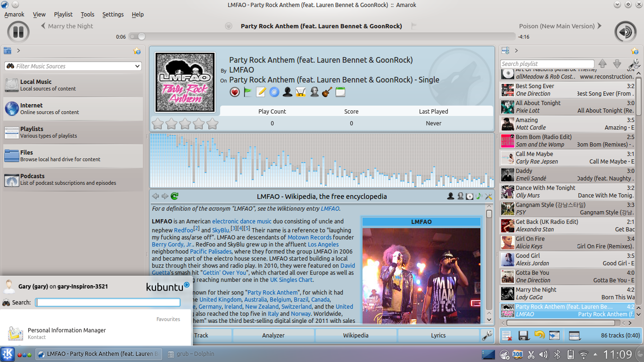Click the calendar icon in track info
The height and width of the screenshot is (362, 644).
[x=340, y=92]
